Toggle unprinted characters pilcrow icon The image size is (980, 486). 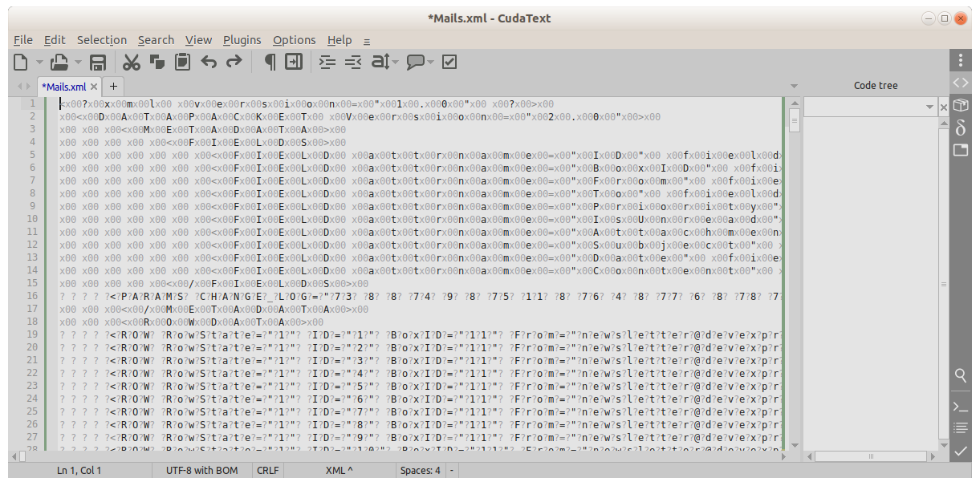(x=270, y=62)
